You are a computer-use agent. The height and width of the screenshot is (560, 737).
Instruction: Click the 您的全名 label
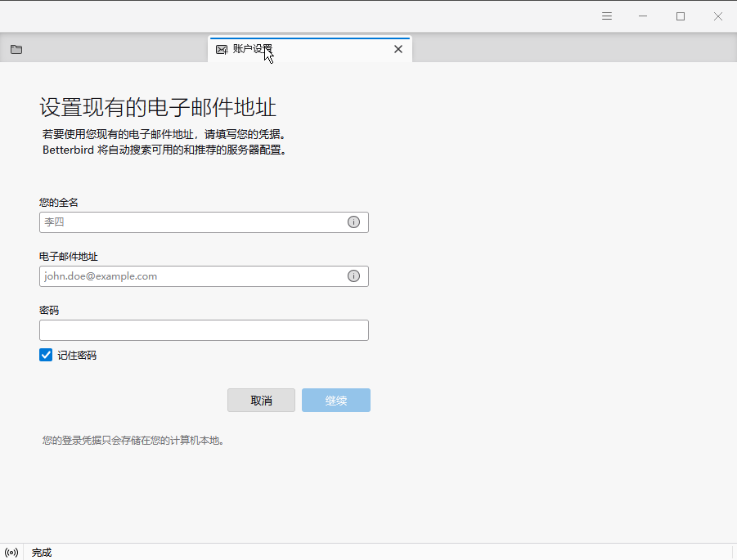coord(59,203)
